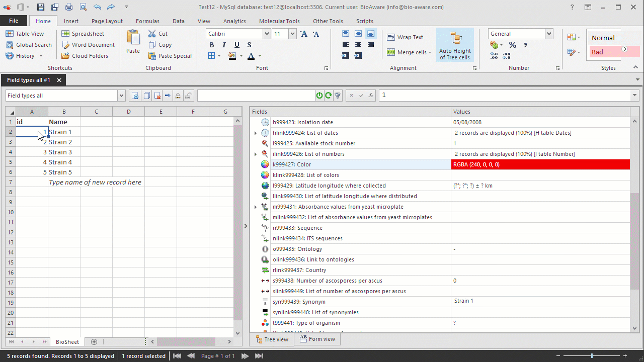The width and height of the screenshot is (644, 362).
Task: Click the new record icon in toolbar
Action: [x=135, y=96]
